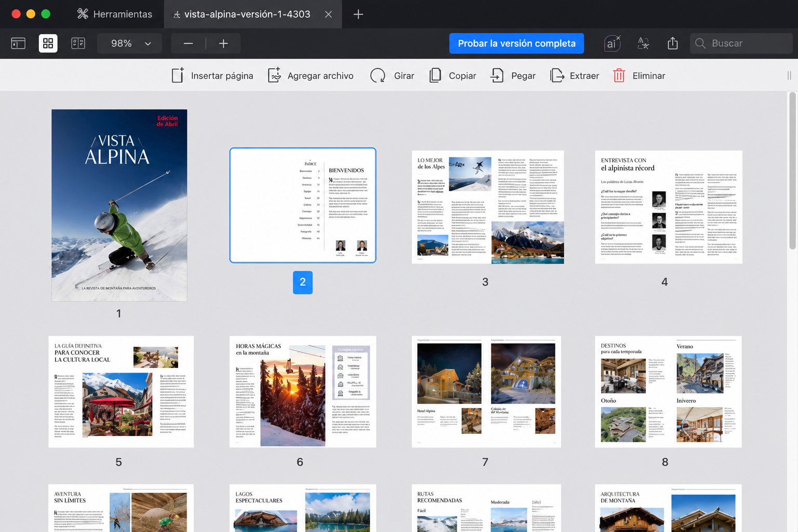798x532 pixels.
Task: Open the Herramientas tools tab
Action: 114,14
